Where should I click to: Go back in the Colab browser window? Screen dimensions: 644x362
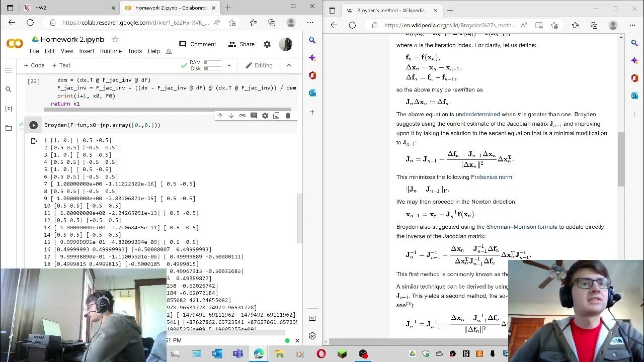tap(12, 23)
